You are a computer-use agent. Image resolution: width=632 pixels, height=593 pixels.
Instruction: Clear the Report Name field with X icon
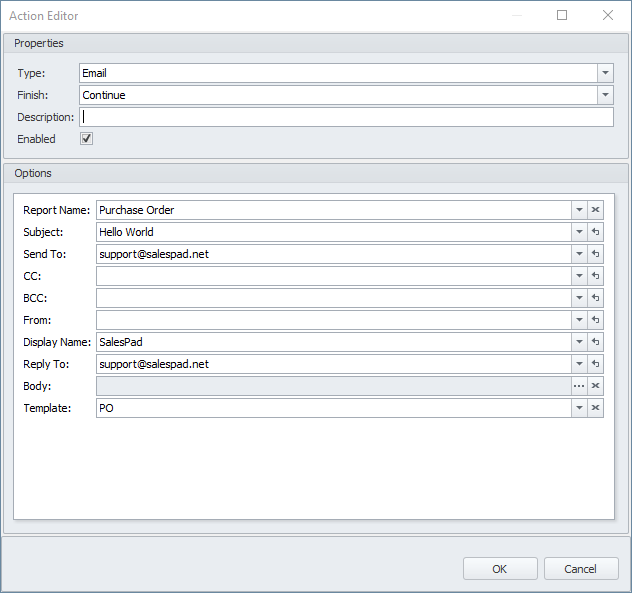pyautogui.click(x=595, y=210)
